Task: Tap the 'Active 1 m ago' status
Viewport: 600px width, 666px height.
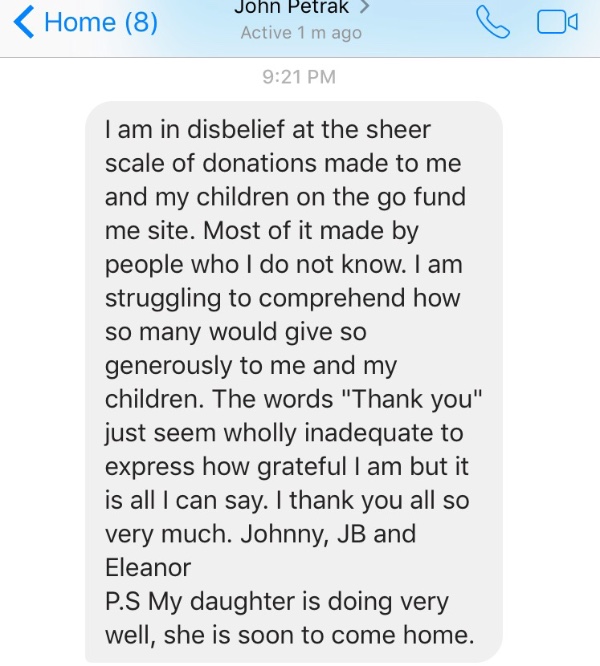Action: [301, 33]
